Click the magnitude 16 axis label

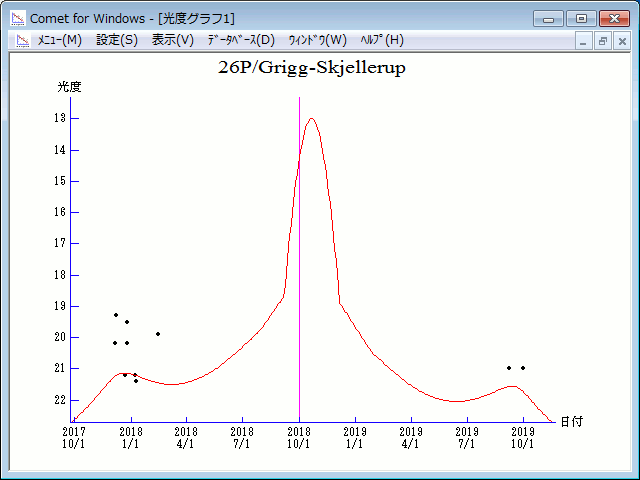pos(60,212)
